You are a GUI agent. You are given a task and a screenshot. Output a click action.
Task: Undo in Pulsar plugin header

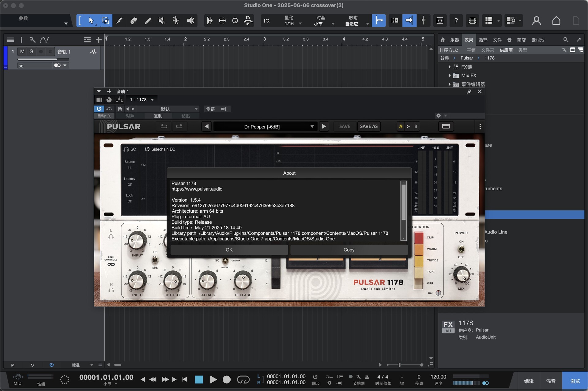click(x=164, y=126)
